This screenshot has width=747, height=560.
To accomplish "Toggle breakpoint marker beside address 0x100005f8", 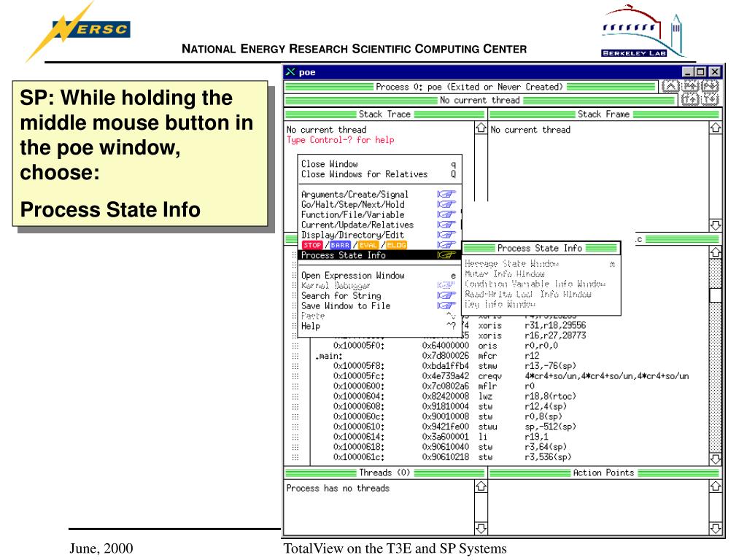I will tap(295, 366).
